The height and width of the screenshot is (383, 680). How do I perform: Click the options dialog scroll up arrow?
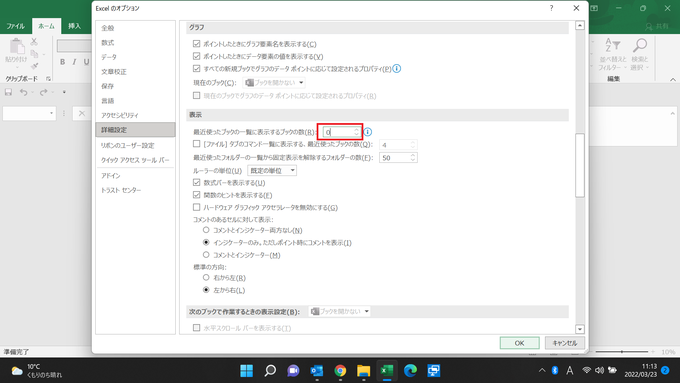click(580, 26)
